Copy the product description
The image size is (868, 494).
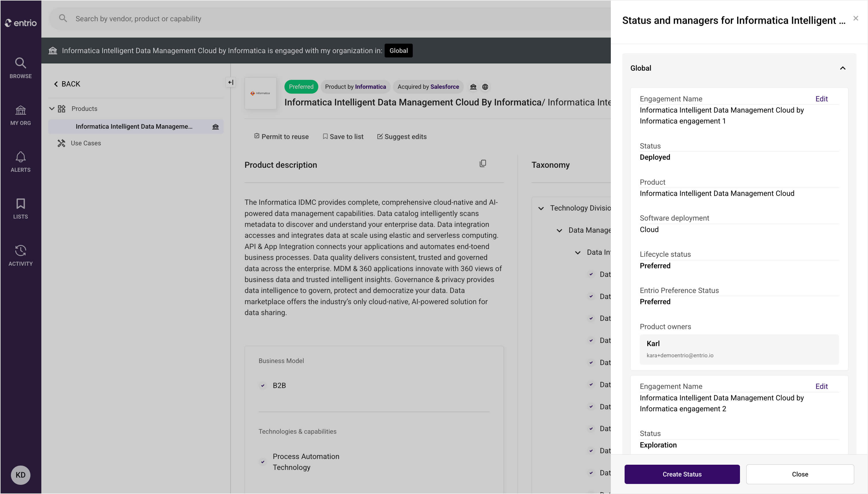point(483,163)
